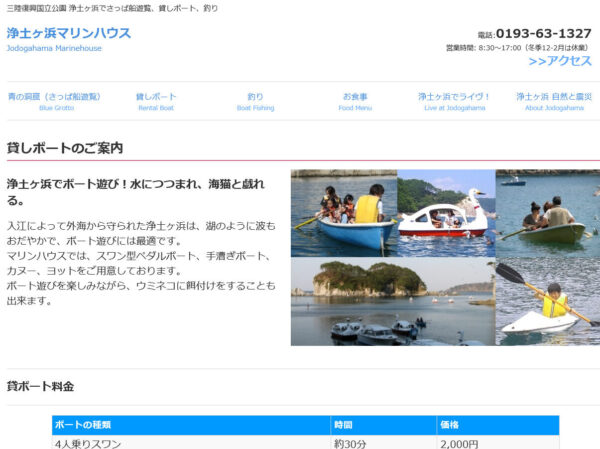Click the child kayaking photo
The image size is (600, 449).
click(548, 302)
